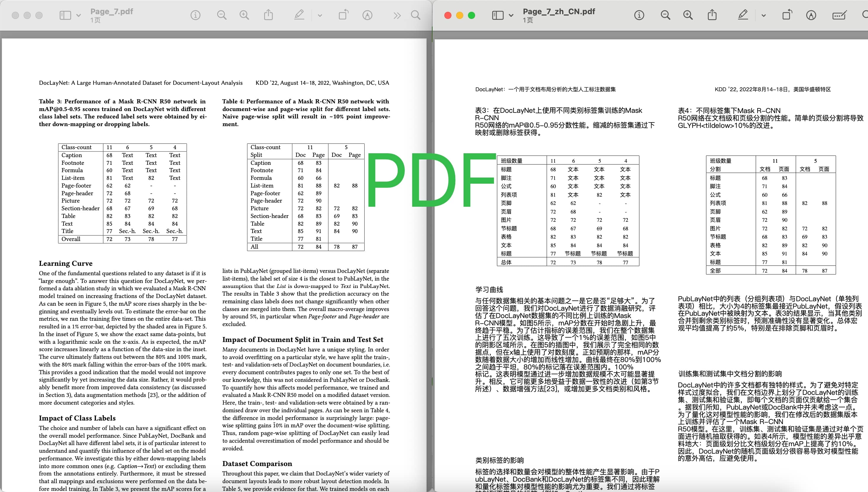Show hidden toolbar items via double-chevron in Page_7.pdf
Image resolution: width=868 pixels, height=492 pixels.
pos(397,15)
